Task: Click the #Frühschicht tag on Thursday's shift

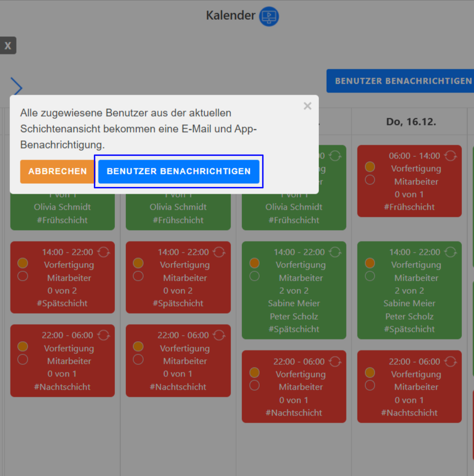Action: (409, 207)
